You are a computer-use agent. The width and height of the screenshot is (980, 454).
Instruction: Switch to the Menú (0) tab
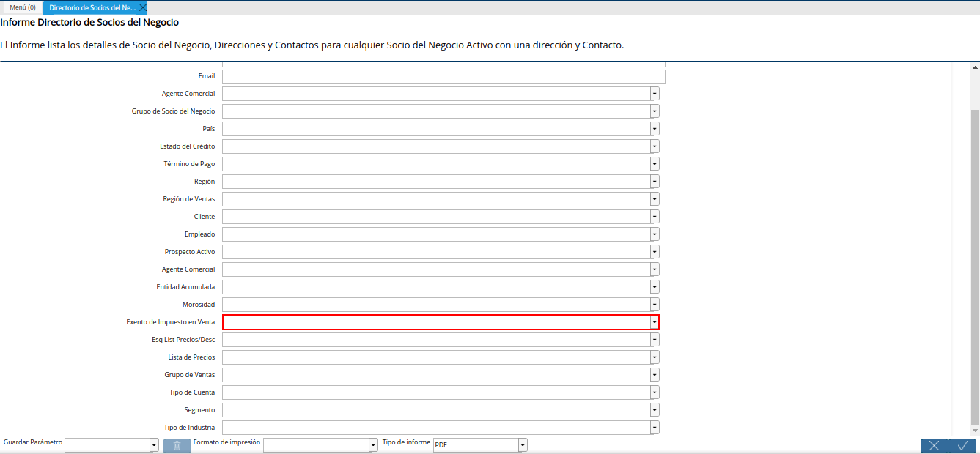click(22, 7)
